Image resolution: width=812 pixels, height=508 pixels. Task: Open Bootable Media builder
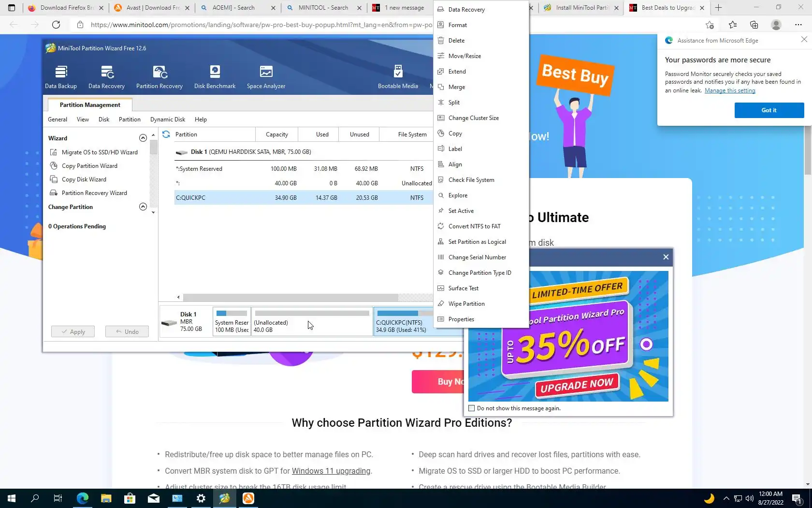click(x=398, y=77)
